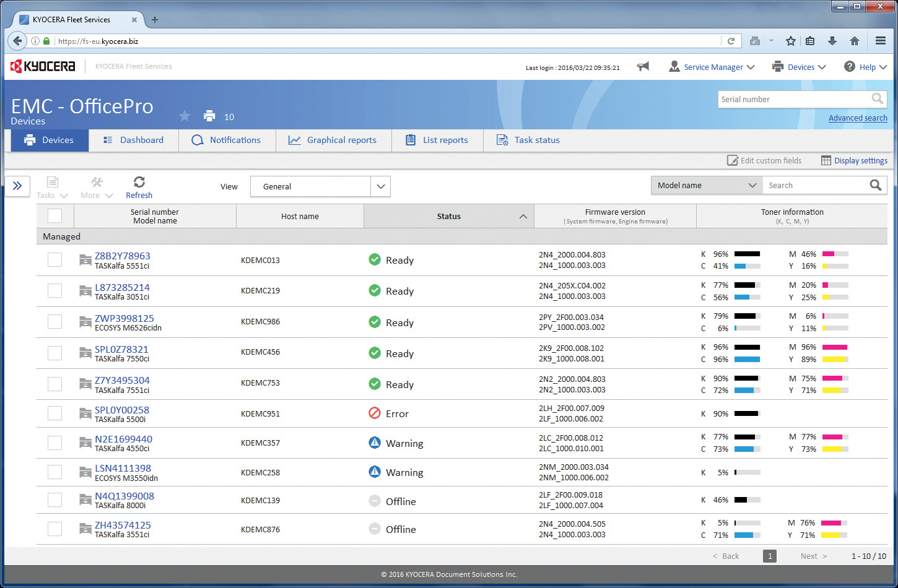Click the browser back arrow button
The height and width of the screenshot is (588, 898).
tap(17, 41)
